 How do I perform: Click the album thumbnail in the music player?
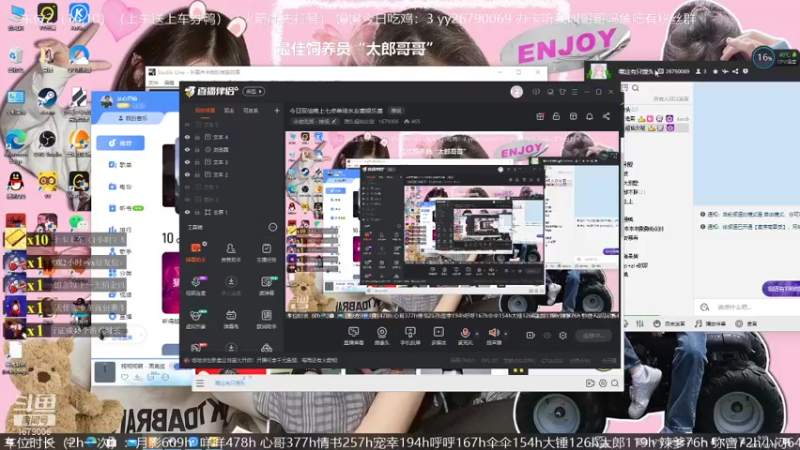click(x=105, y=371)
